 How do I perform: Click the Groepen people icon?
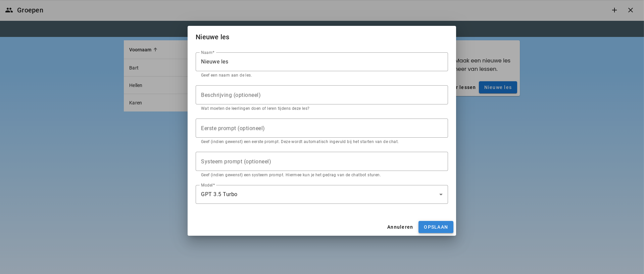9,10
